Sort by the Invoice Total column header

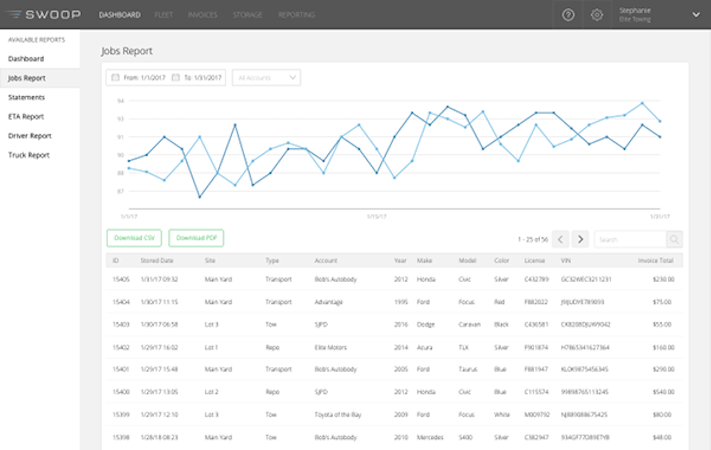(656, 261)
